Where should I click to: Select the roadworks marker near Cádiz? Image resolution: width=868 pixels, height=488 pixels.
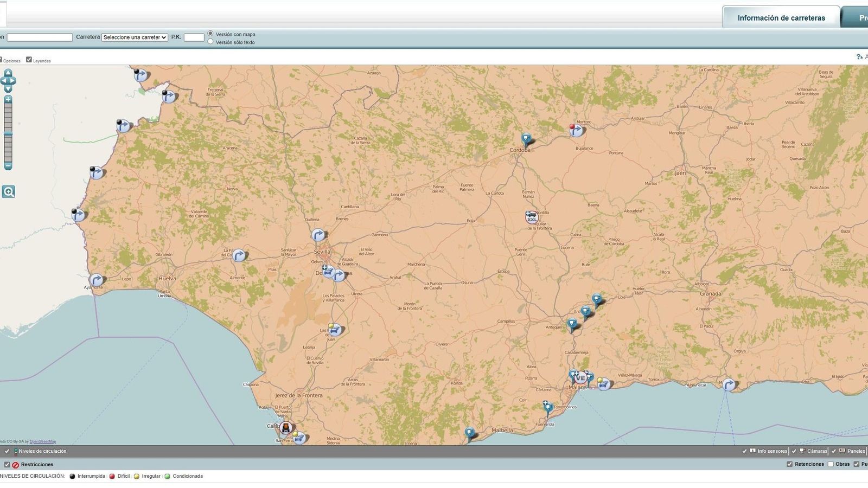[x=286, y=428]
